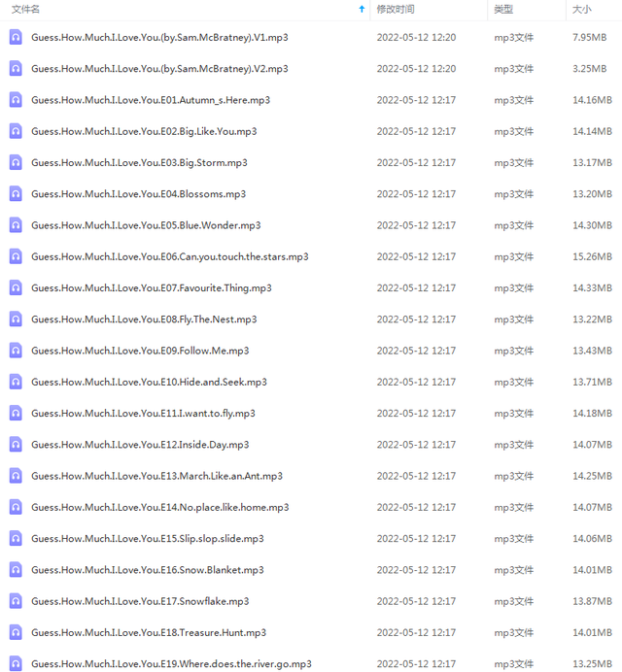
Task: Click the 14.33MB size value
Action: pos(593,287)
